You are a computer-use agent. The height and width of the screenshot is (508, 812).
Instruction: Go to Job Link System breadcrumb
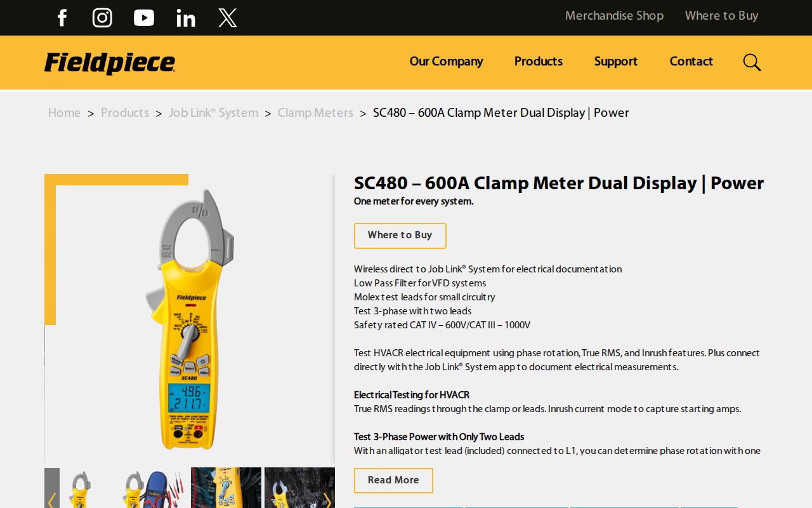[x=213, y=113]
